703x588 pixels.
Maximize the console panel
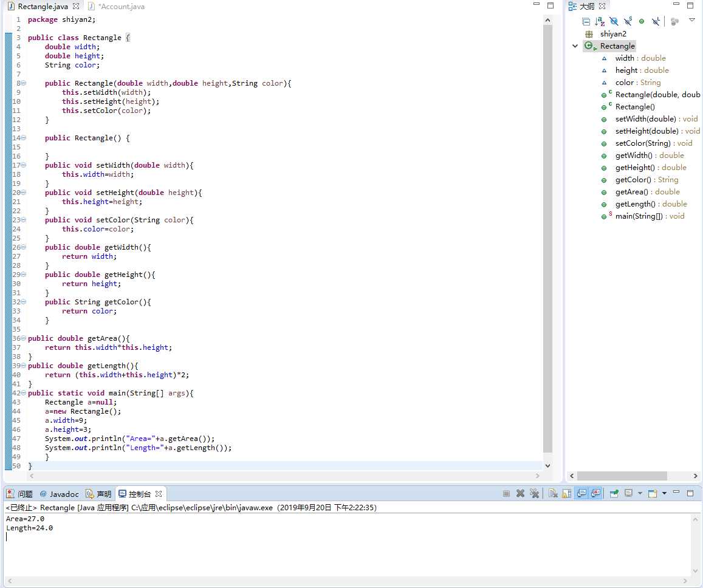tap(690, 493)
